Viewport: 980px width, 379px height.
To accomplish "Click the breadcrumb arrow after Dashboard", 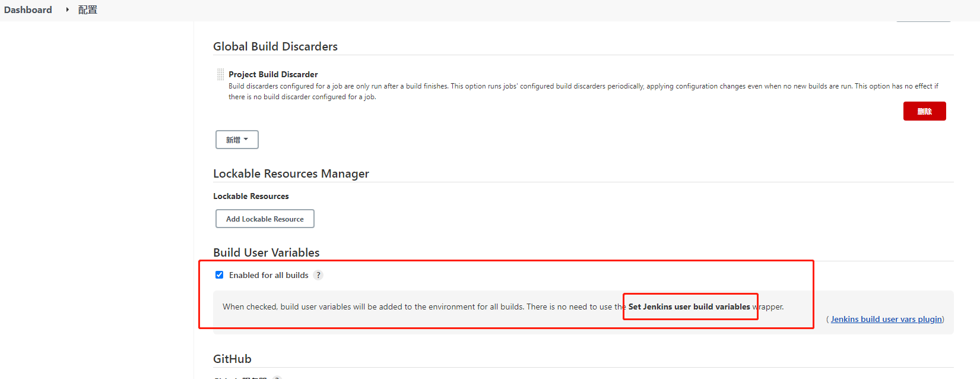I will (67, 10).
